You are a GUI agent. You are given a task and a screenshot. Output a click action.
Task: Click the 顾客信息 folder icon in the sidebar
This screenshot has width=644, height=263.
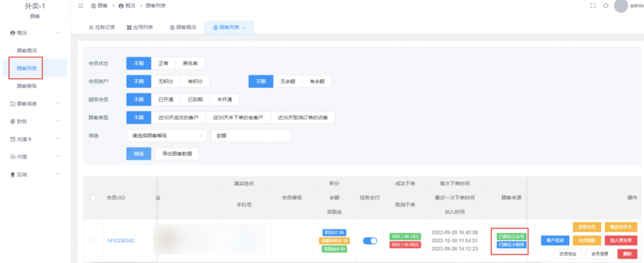click(13, 104)
